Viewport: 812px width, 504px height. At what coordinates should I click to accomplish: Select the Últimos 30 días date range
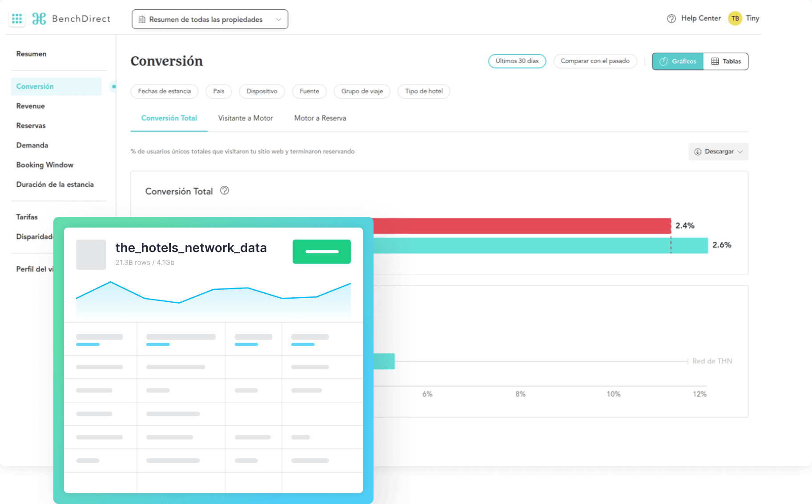517,61
